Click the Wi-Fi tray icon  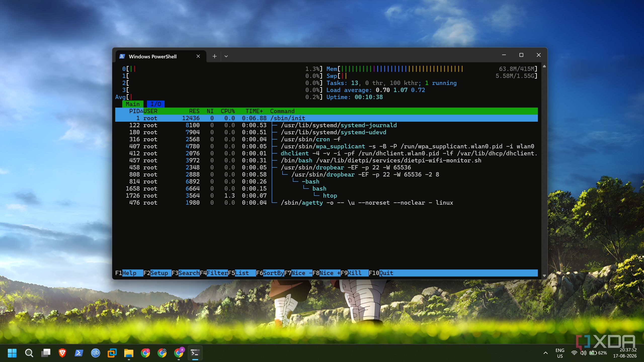tap(574, 353)
